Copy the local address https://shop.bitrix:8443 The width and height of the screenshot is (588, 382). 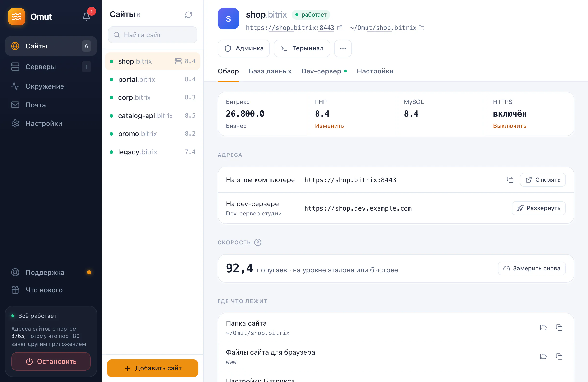point(510,180)
